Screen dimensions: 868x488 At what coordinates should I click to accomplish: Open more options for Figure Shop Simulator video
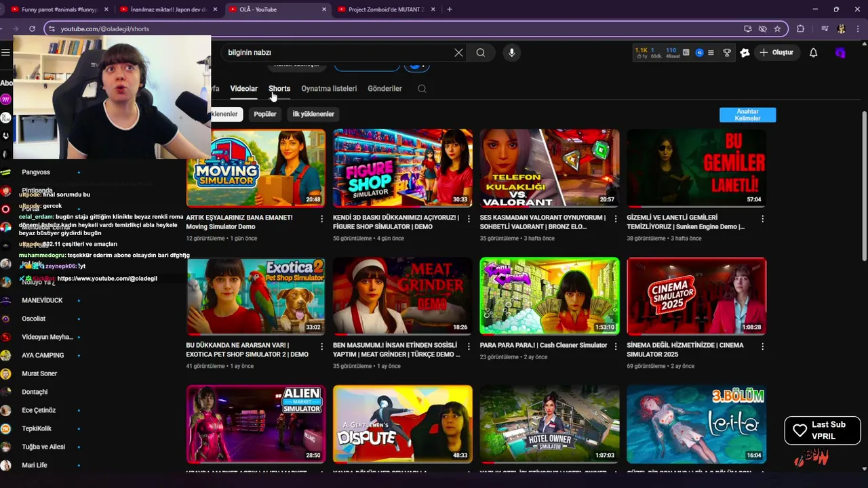469,219
